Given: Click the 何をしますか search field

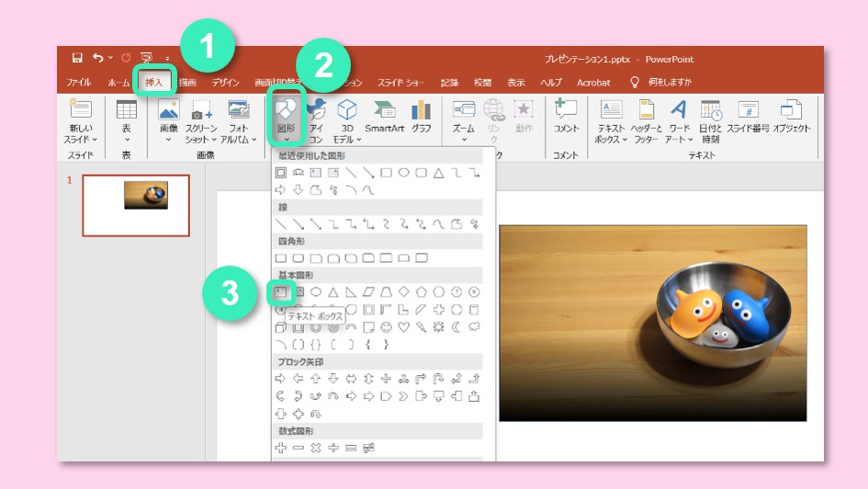Looking at the screenshot, I should click(x=670, y=82).
